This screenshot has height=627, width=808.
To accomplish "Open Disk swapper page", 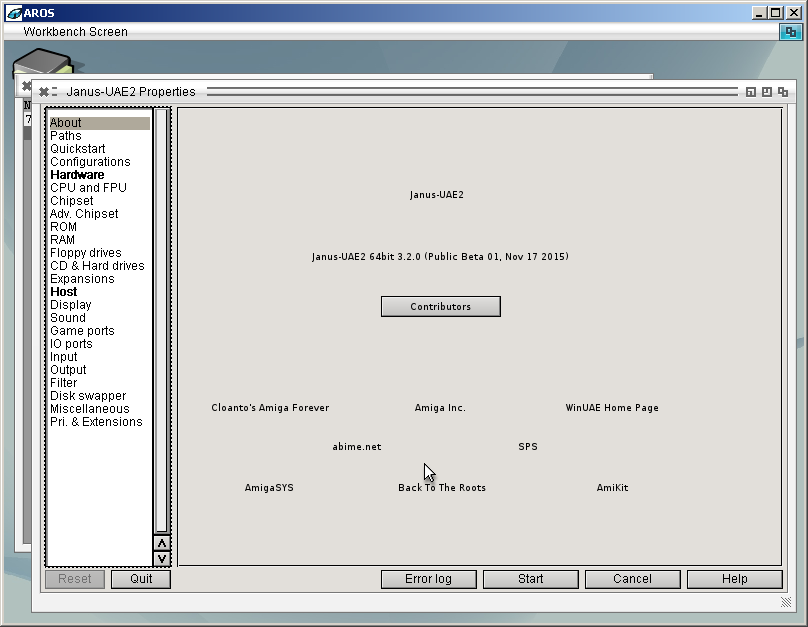I will [x=99, y=396].
